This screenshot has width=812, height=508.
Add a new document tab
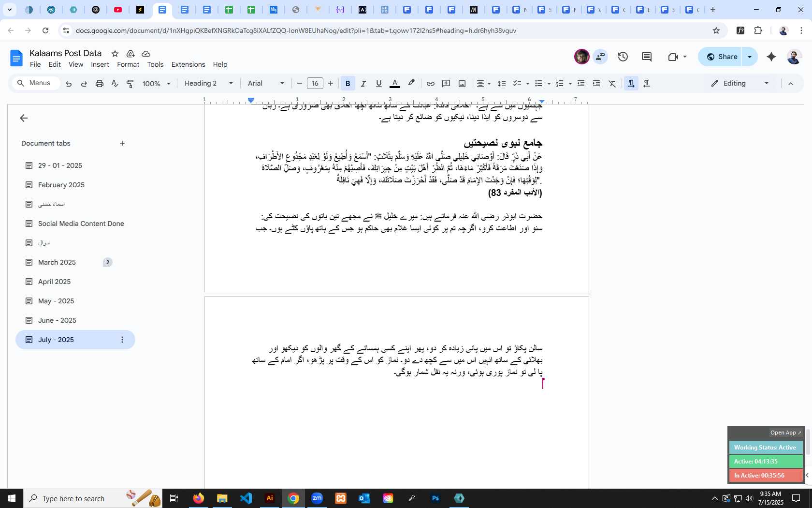coord(122,143)
